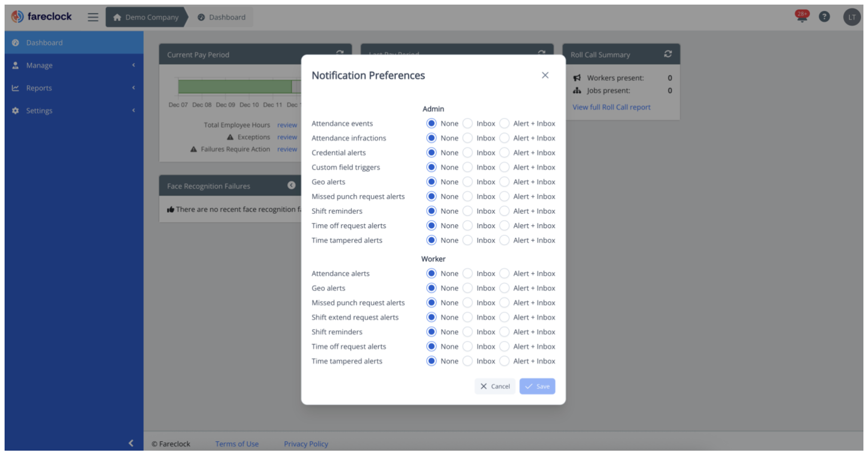Viewport: 868px width, 458px height.
Task: Open the notifications bell with 28+ badge
Action: pos(801,17)
